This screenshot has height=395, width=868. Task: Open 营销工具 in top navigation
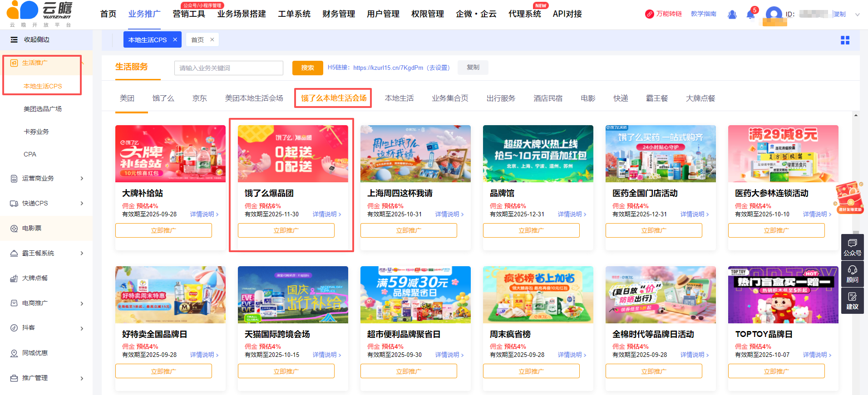click(189, 14)
